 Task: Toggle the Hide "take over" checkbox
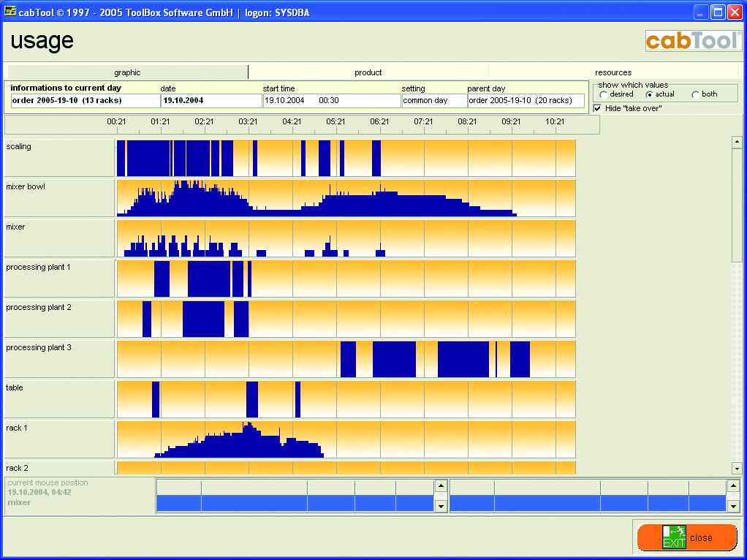pos(597,108)
